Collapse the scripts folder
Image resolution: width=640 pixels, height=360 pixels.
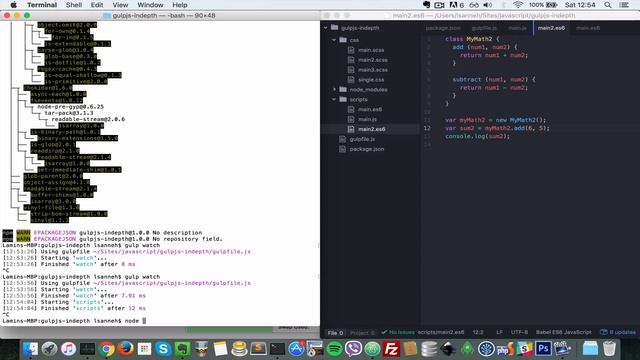click(334, 99)
